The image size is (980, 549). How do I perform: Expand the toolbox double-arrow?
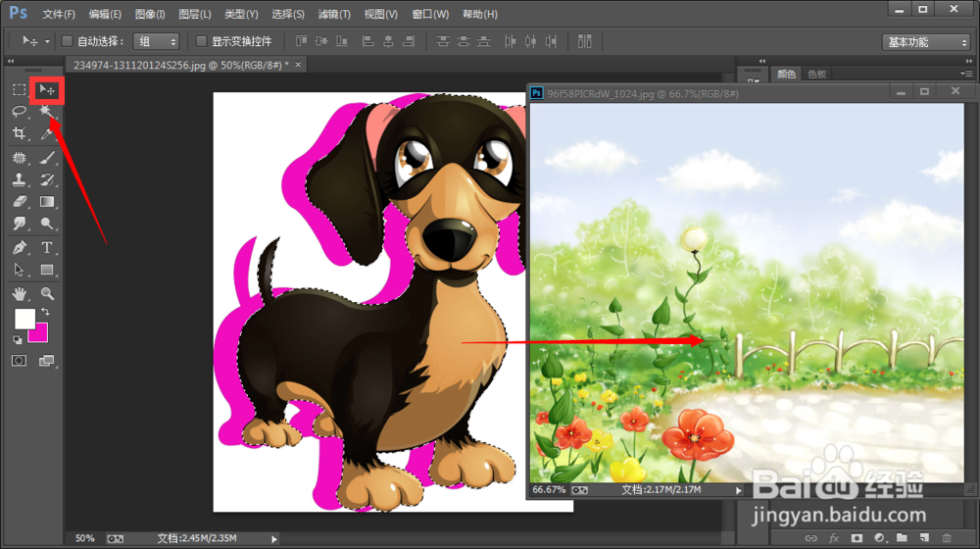pos(11,62)
